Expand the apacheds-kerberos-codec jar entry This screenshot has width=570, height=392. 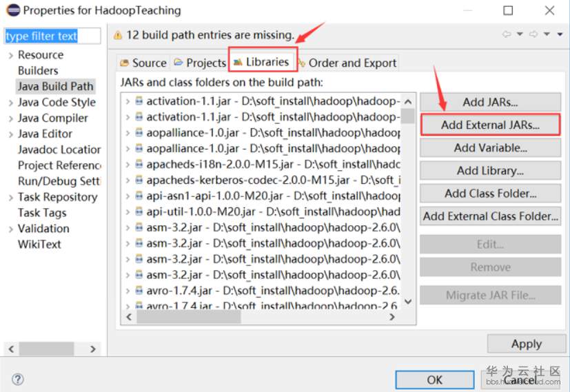(x=128, y=180)
